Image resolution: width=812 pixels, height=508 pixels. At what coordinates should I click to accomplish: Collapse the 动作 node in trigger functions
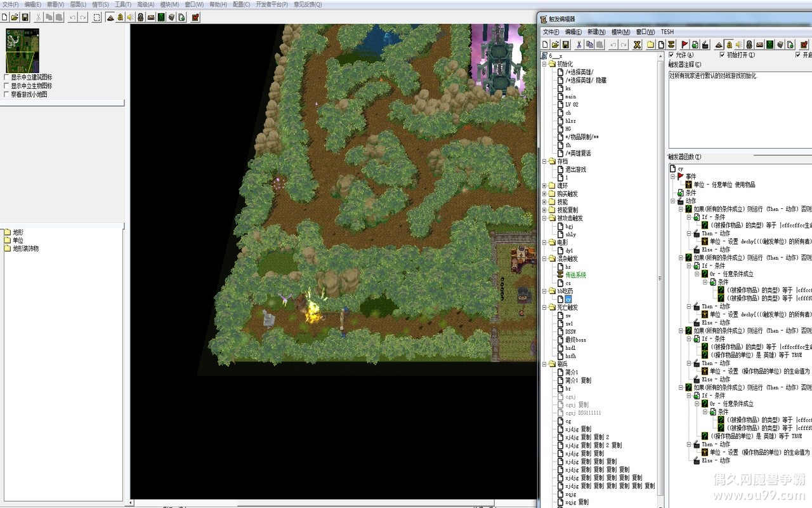pos(674,201)
